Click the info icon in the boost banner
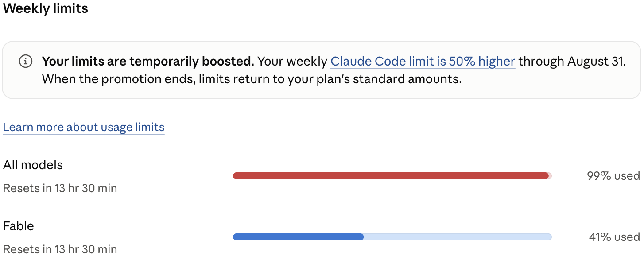 click(26, 61)
